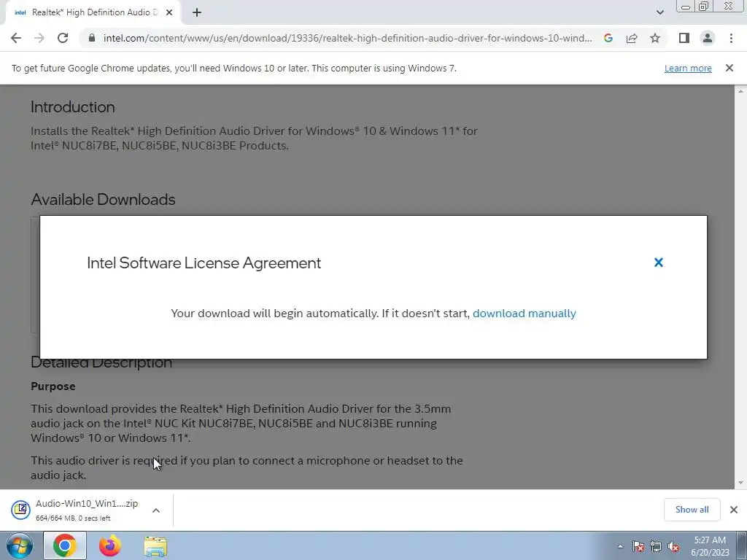
Task: Click the Available Downloads heading
Action: [x=103, y=199]
